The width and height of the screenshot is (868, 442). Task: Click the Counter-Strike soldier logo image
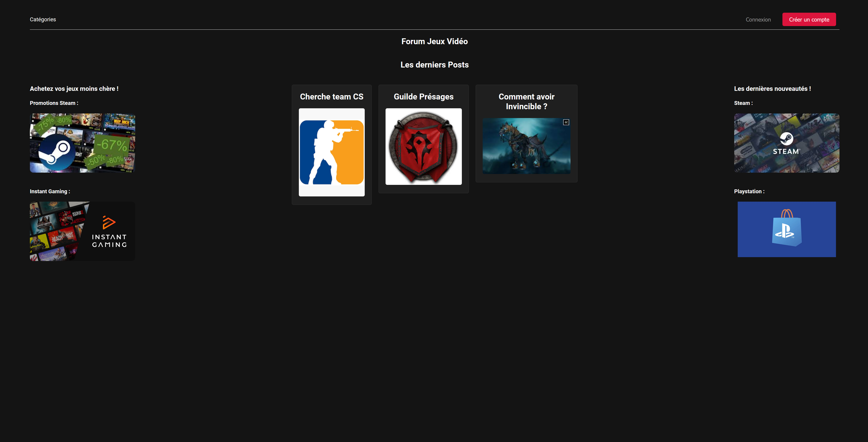coord(332,152)
